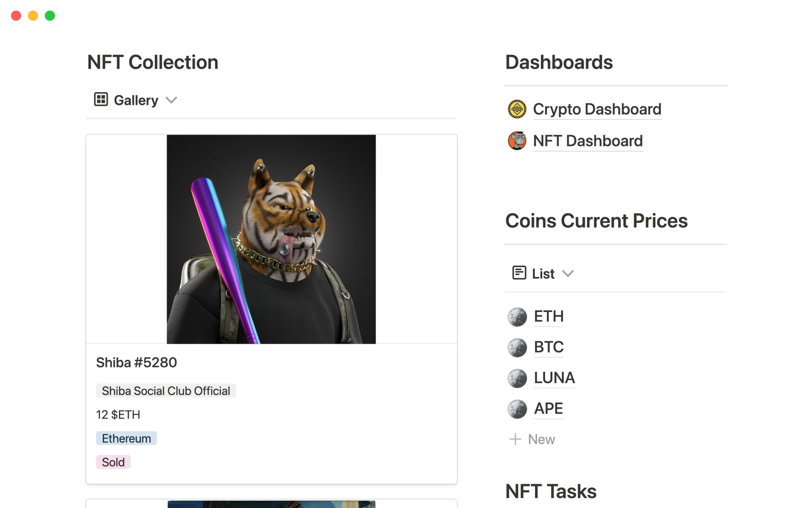
Task: Click the ETH coin icon
Action: coord(517,317)
